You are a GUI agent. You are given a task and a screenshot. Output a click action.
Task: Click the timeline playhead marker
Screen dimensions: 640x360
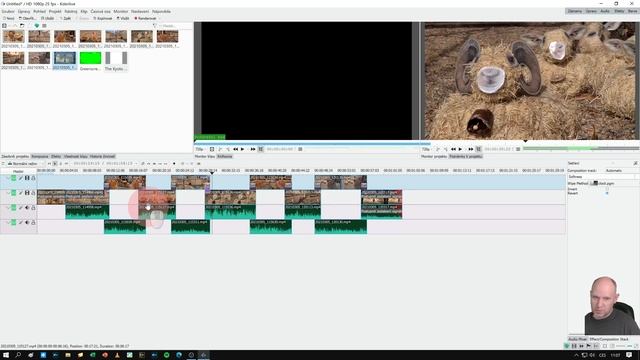(x=211, y=173)
